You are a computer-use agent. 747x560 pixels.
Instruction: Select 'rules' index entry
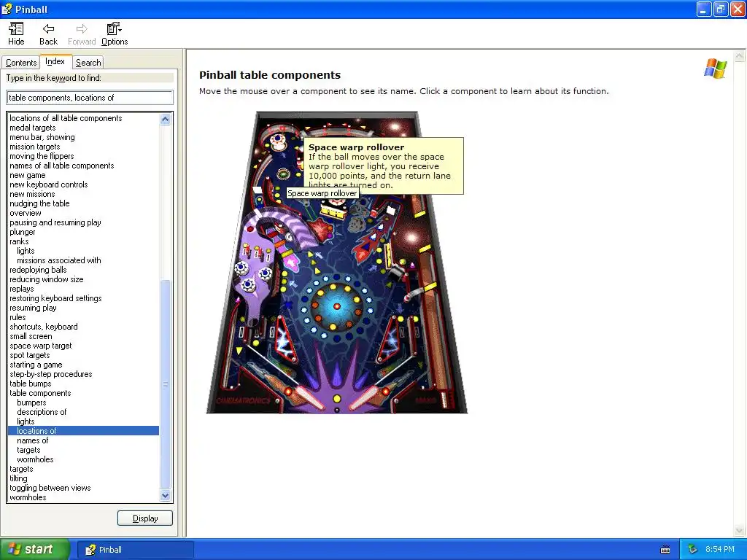(x=18, y=317)
